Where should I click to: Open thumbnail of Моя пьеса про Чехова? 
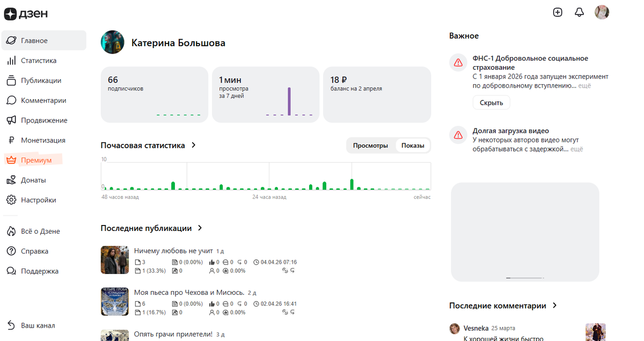115,301
